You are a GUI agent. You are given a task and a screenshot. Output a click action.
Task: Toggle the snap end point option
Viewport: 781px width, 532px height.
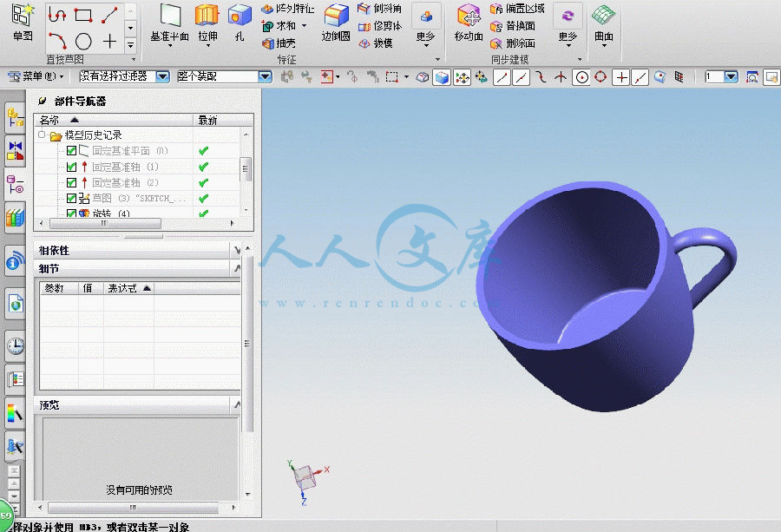502,77
